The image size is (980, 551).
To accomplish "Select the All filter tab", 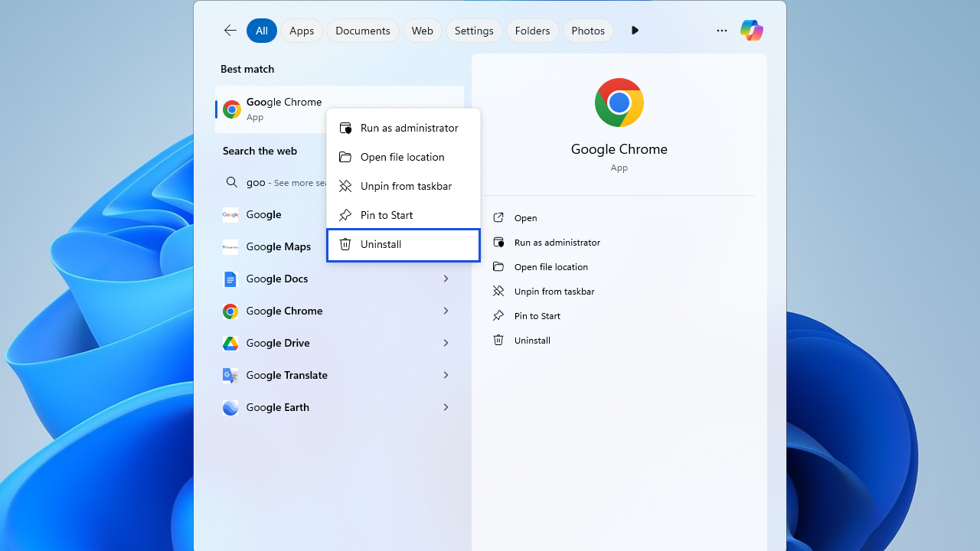I will (x=262, y=31).
